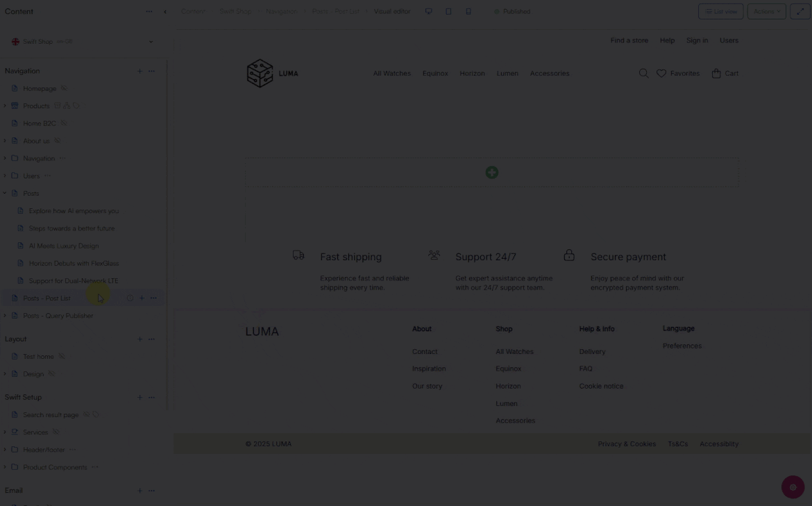Select the Horizon Debuts with FlexGlass post
Image resolution: width=812 pixels, height=506 pixels.
[73, 263]
